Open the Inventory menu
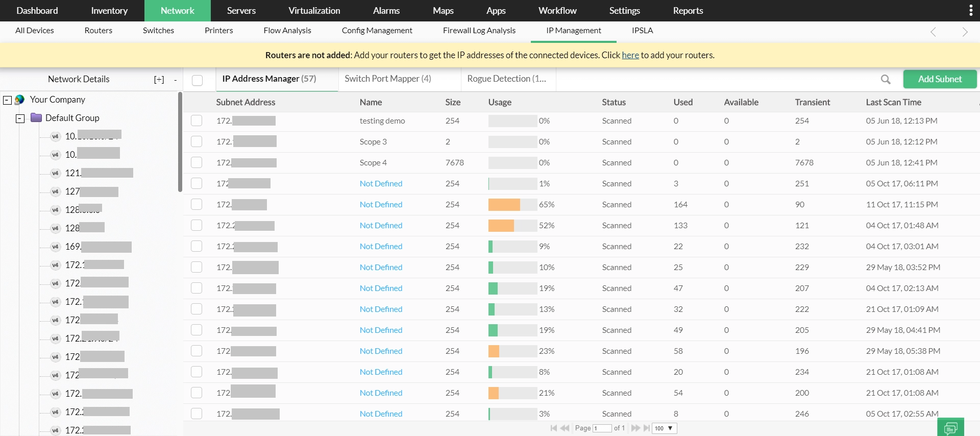Image resolution: width=980 pixels, height=436 pixels. click(109, 11)
